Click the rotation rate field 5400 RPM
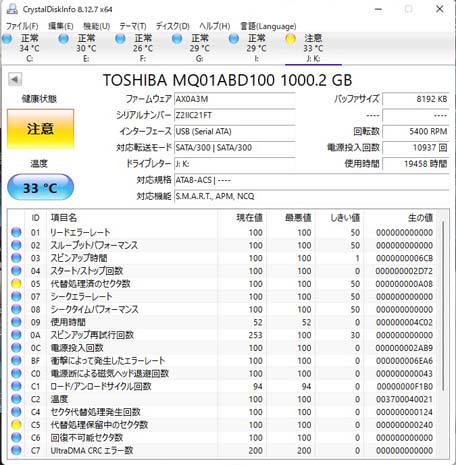The width and height of the screenshot is (456, 465). 416,131
